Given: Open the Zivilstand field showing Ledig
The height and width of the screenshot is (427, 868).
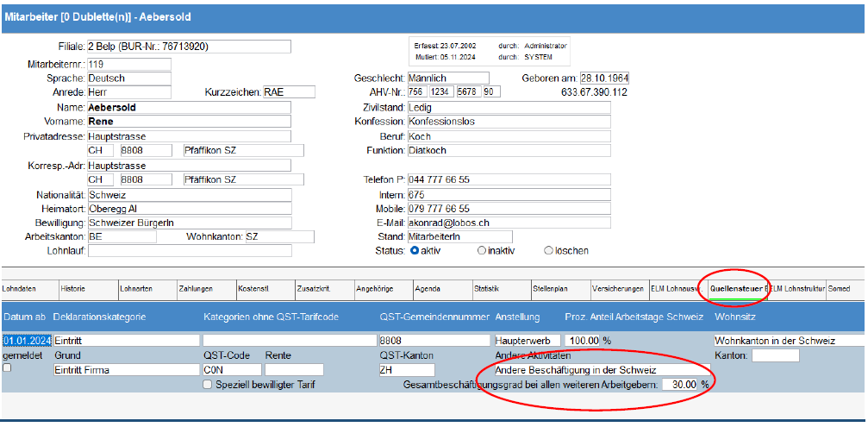Looking at the screenshot, I should 509,108.
